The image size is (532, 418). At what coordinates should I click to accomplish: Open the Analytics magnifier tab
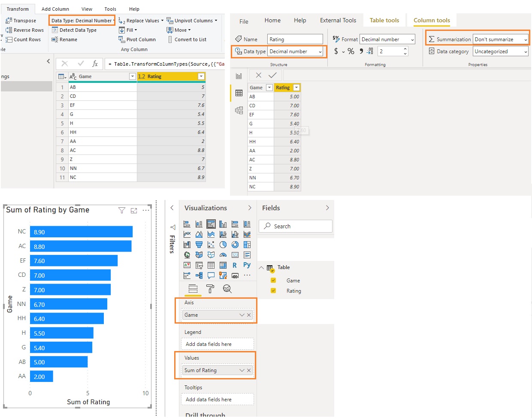tap(227, 289)
